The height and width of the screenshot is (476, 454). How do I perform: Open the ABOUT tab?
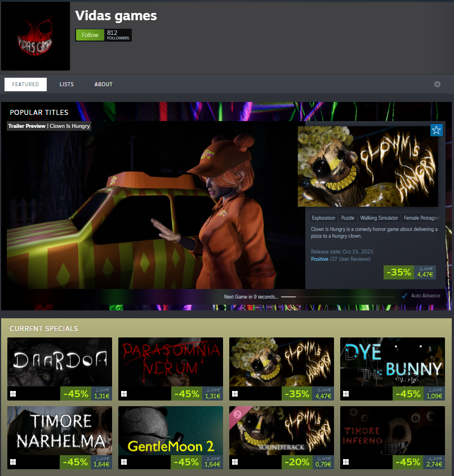pyautogui.click(x=103, y=84)
